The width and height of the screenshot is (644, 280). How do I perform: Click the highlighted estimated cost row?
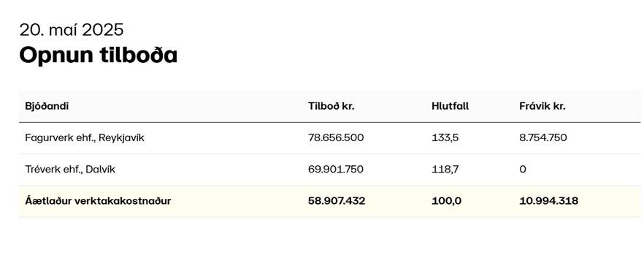tap(329, 201)
